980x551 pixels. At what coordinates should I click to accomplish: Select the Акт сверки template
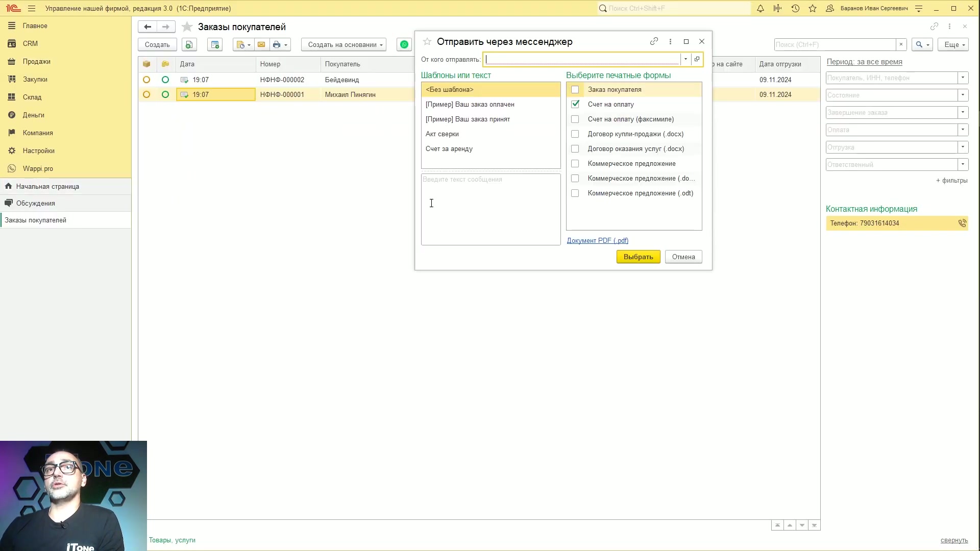(442, 134)
